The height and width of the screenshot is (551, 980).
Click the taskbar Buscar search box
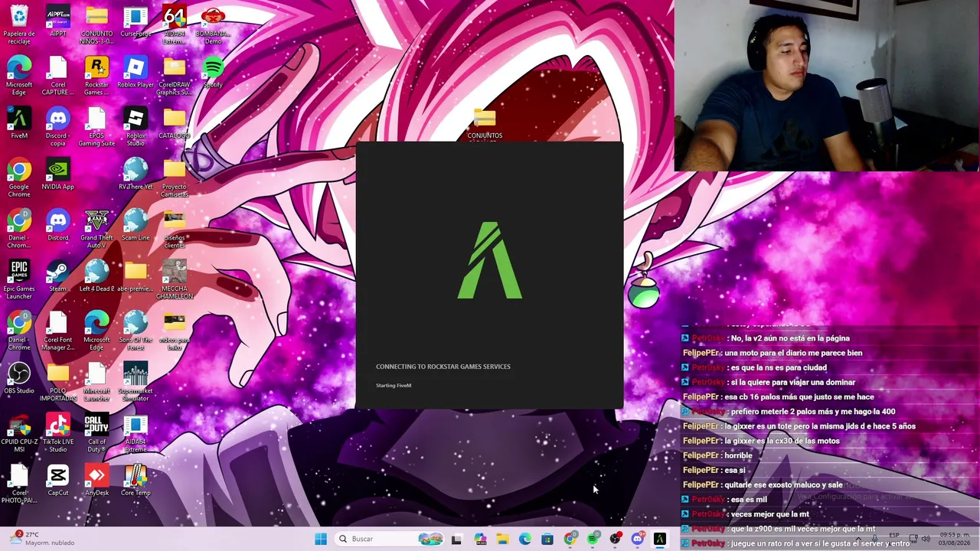point(391,539)
